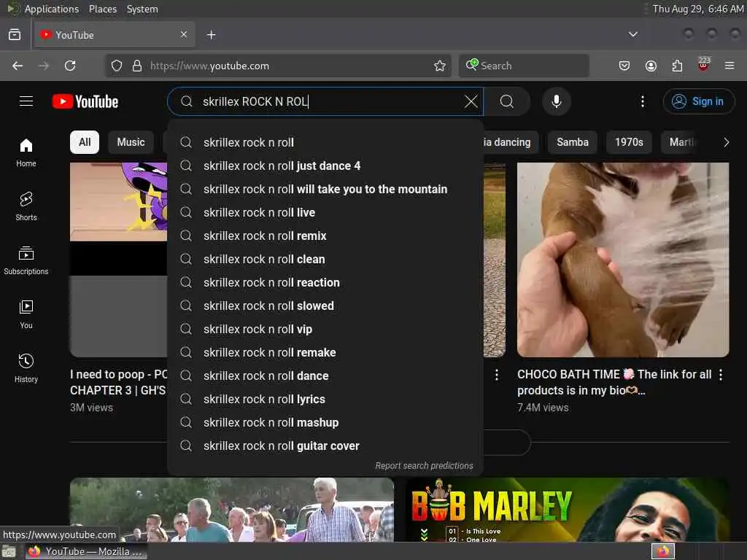Click the YouTube logo
Image resolution: width=747 pixels, height=560 pixels.
[85, 101]
